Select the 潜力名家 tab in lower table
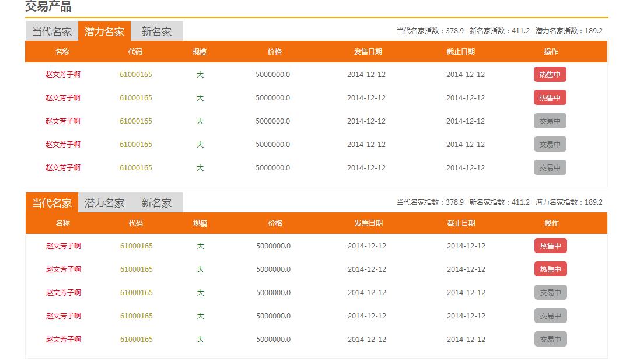Viewport: 633px width, 364px height. (103, 203)
